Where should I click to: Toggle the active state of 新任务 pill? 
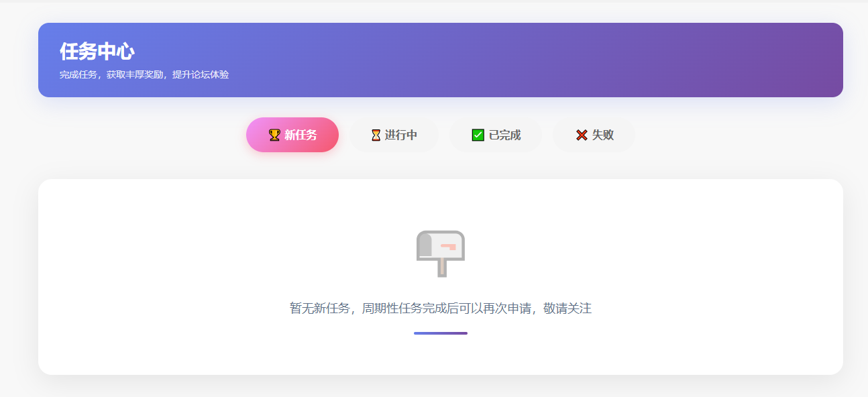click(x=292, y=134)
